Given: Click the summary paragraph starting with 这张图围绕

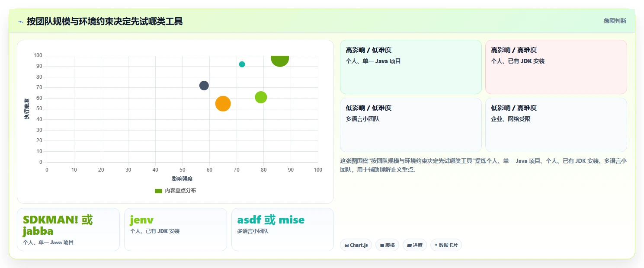Looking at the screenshot, I should [484, 165].
